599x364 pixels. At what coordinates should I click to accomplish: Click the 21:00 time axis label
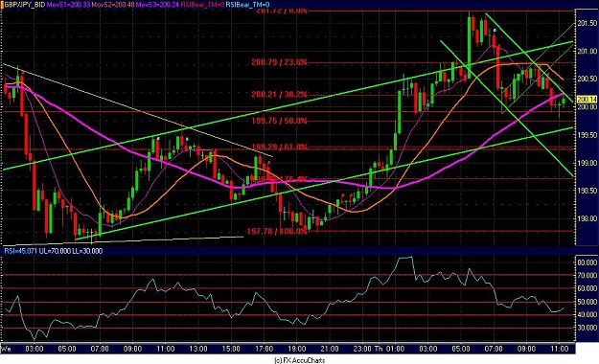330,349
